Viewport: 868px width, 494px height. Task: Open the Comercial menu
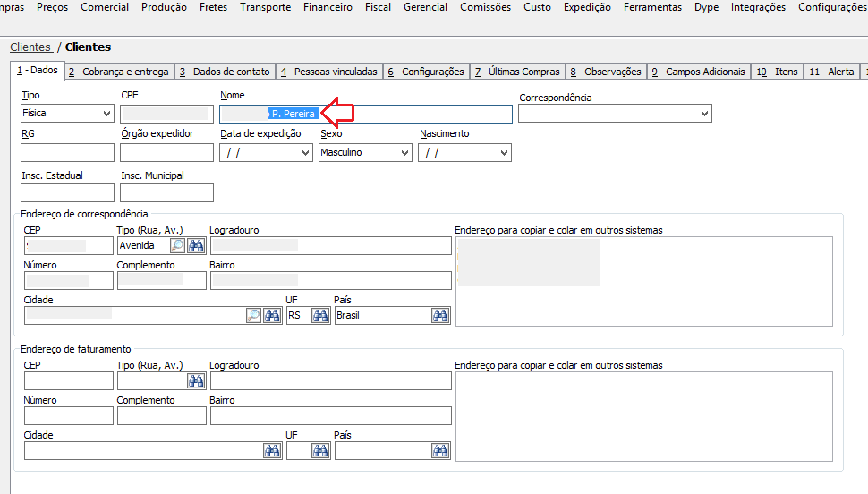click(105, 7)
